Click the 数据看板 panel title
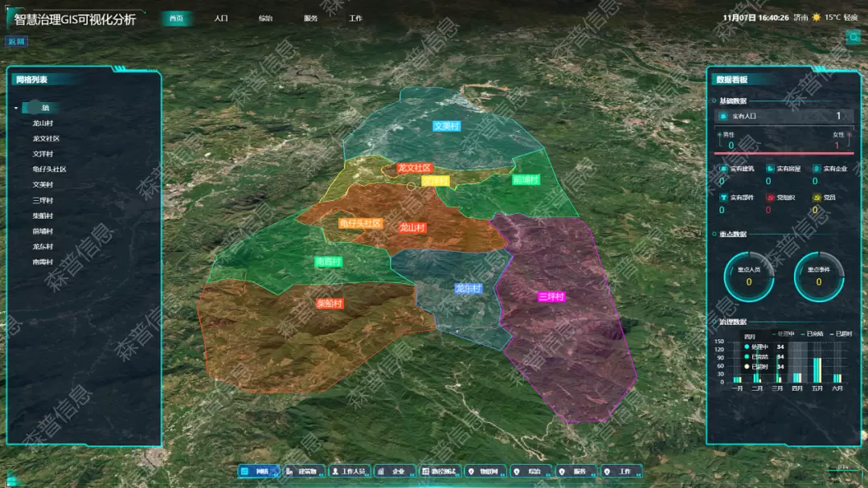Screen dimensions: 868x488 [732, 80]
